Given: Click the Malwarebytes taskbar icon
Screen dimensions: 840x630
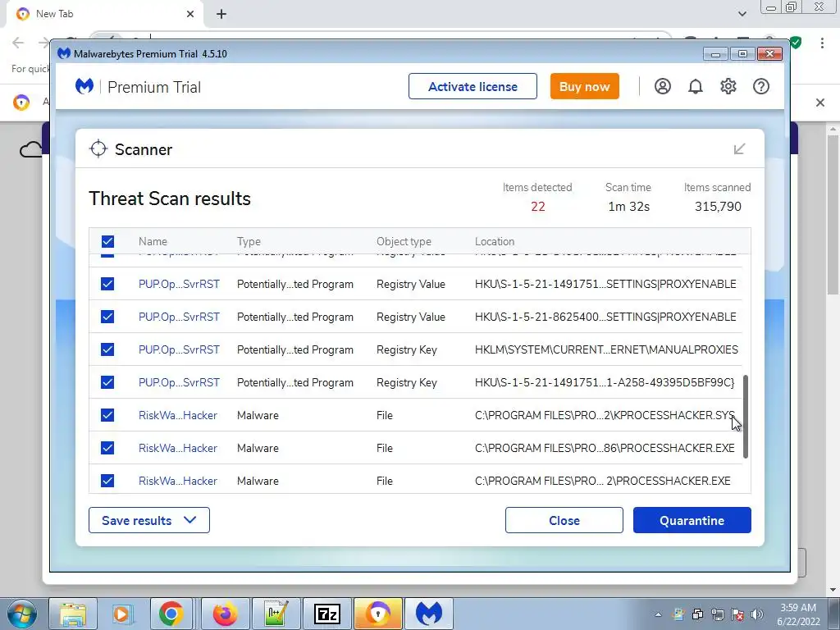Looking at the screenshot, I should click(428, 614).
